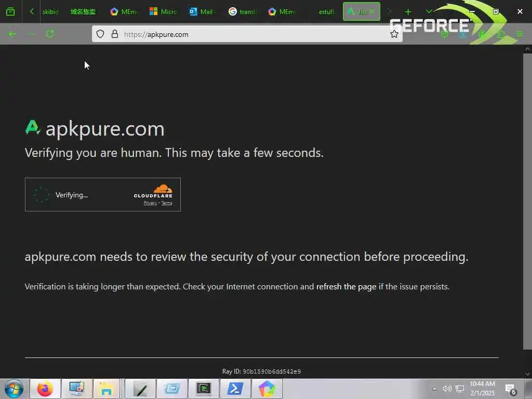Image resolution: width=532 pixels, height=399 pixels.
Task: Close the active apkpure tab
Action: point(372,11)
